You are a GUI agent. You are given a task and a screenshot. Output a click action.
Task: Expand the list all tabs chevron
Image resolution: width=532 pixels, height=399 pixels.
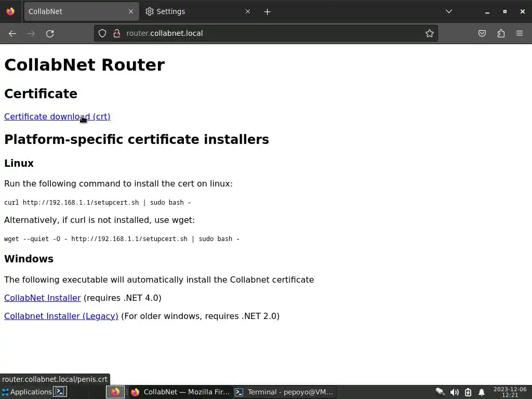click(x=448, y=11)
